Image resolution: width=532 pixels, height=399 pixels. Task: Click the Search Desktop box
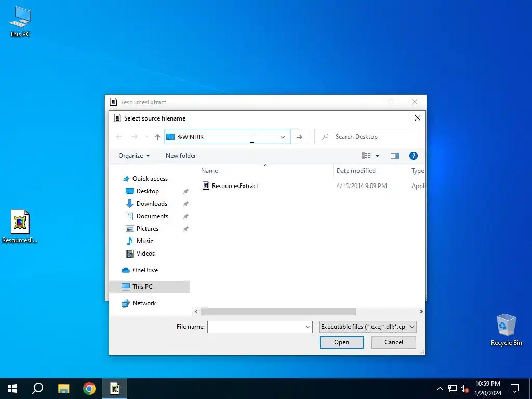point(367,137)
